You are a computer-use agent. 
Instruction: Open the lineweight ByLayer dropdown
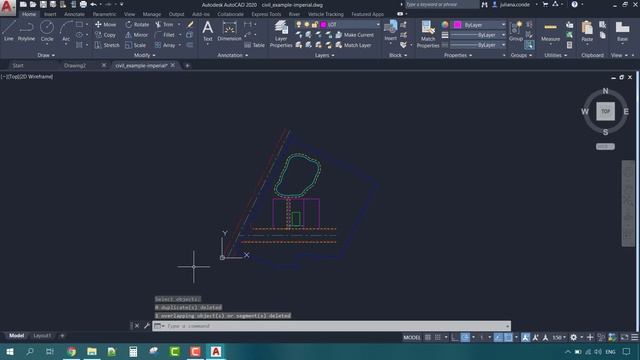point(503,35)
